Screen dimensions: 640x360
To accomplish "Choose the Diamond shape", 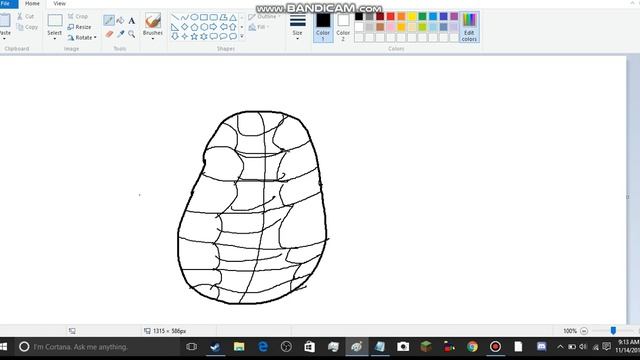I will [184, 27].
